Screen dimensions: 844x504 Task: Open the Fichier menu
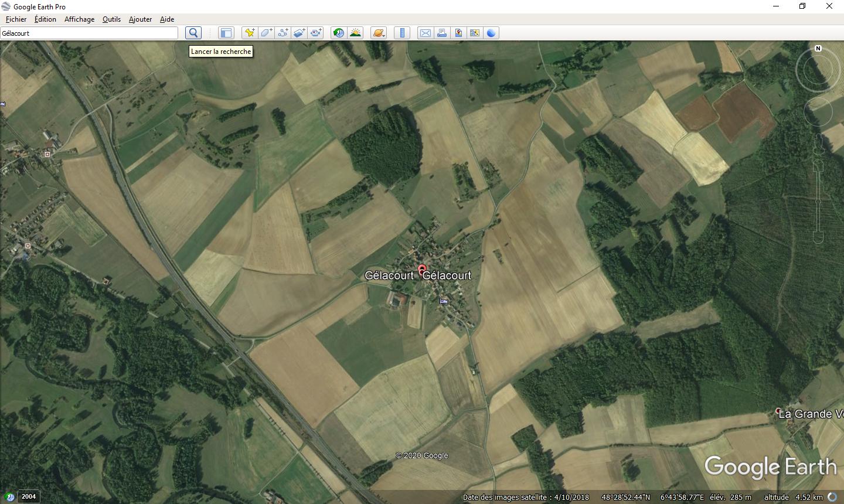click(x=16, y=19)
